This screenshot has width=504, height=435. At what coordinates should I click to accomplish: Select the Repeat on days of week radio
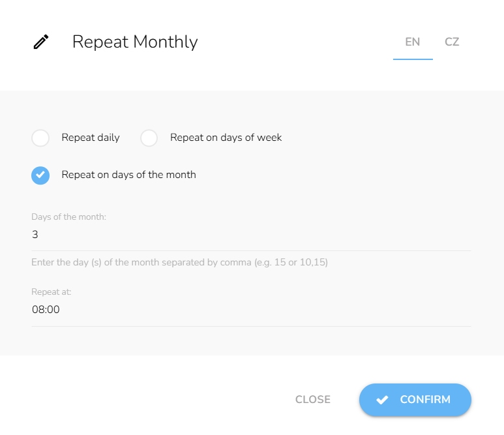click(149, 138)
